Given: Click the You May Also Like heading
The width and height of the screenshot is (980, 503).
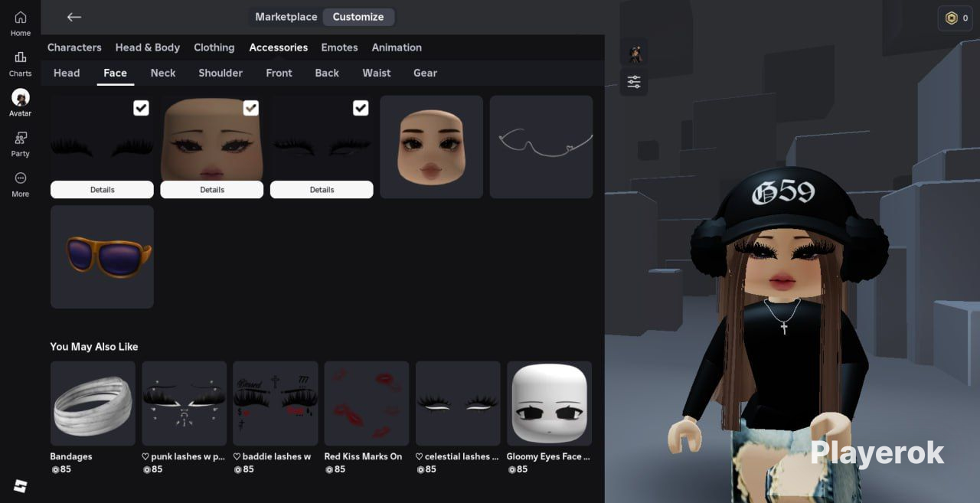Looking at the screenshot, I should [x=94, y=347].
